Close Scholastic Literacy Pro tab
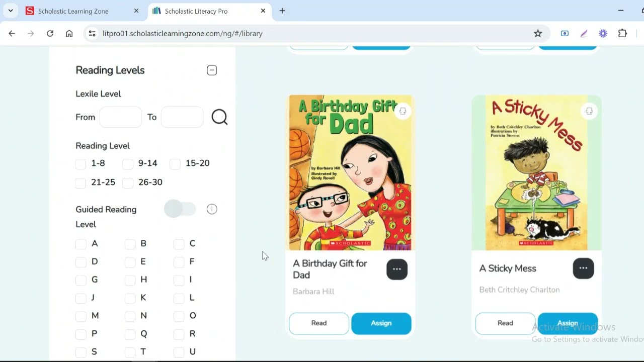 click(263, 11)
